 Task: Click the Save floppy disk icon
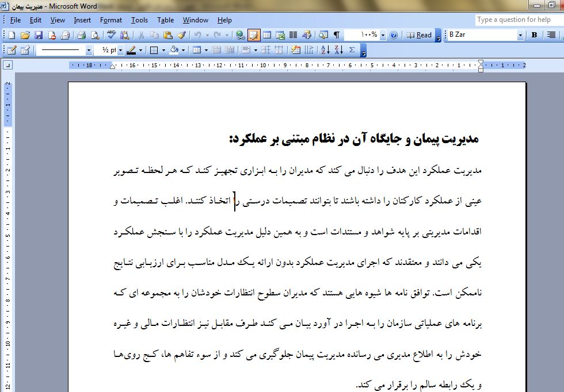pos(37,35)
